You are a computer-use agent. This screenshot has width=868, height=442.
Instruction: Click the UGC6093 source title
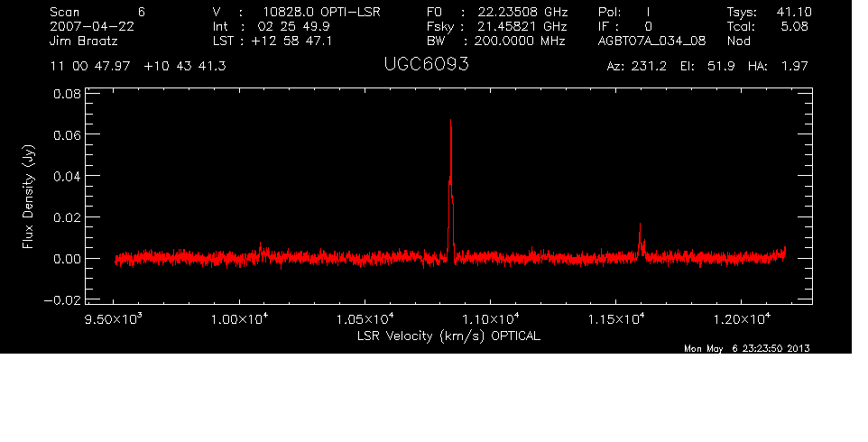point(426,65)
